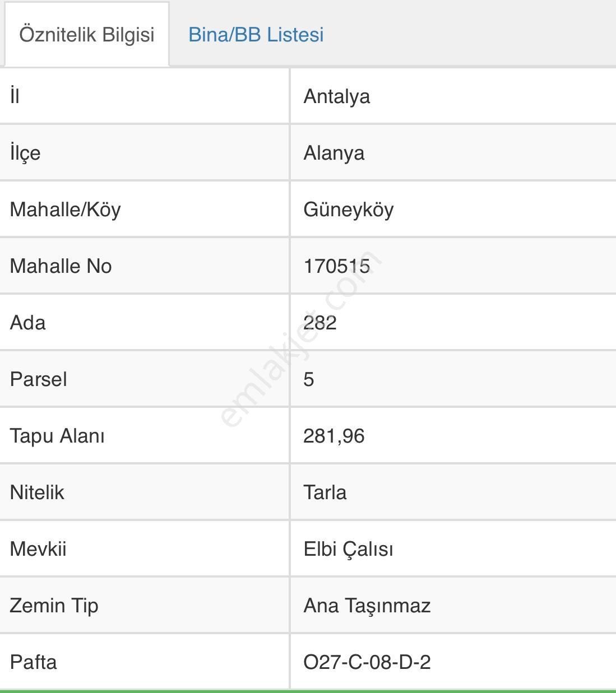Click the Mahalle/Köy row label

pos(66,210)
